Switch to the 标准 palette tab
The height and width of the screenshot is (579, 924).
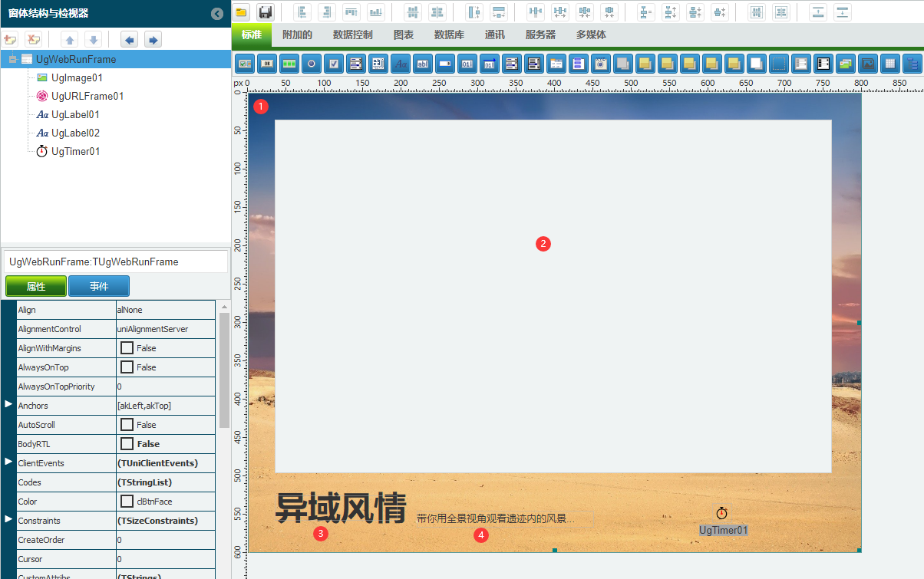(252, 35)
